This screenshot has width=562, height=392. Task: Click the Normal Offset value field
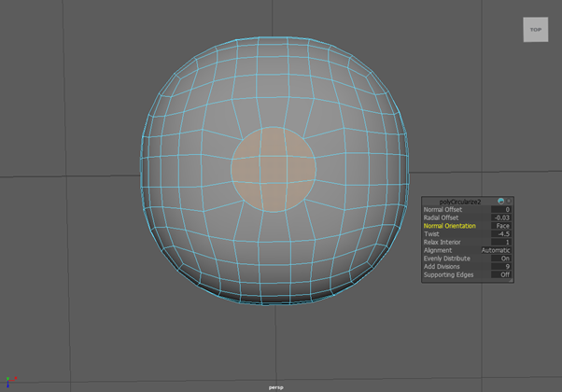click(501, 210)
